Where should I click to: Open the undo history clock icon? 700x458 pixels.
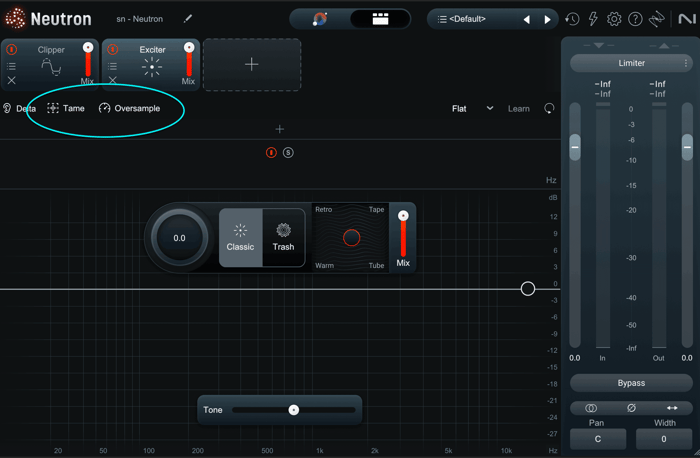[572, 19]
